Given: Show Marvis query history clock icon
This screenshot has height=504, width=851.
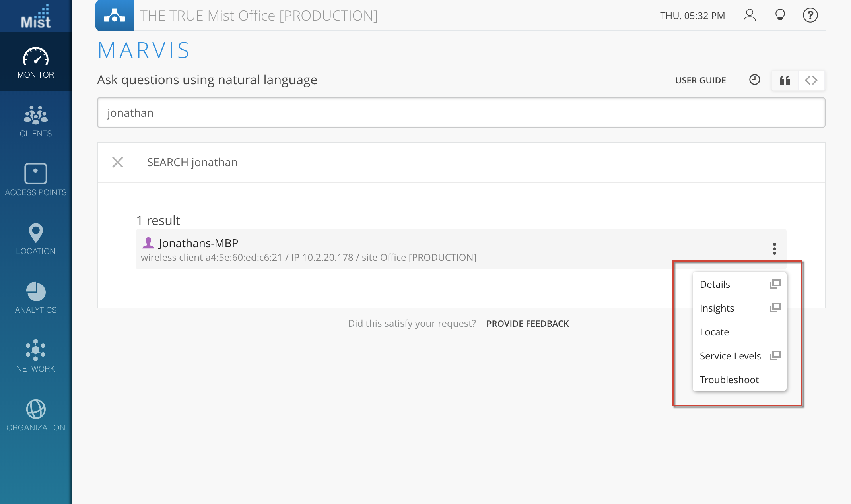Looking at the screenshot, I should [x=754, y=80].
